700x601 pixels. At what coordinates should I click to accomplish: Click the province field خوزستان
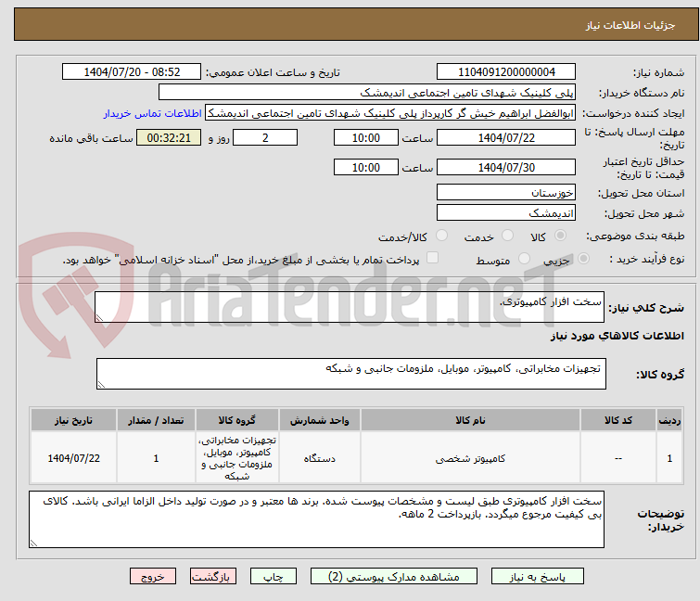(x=506, y=192)
